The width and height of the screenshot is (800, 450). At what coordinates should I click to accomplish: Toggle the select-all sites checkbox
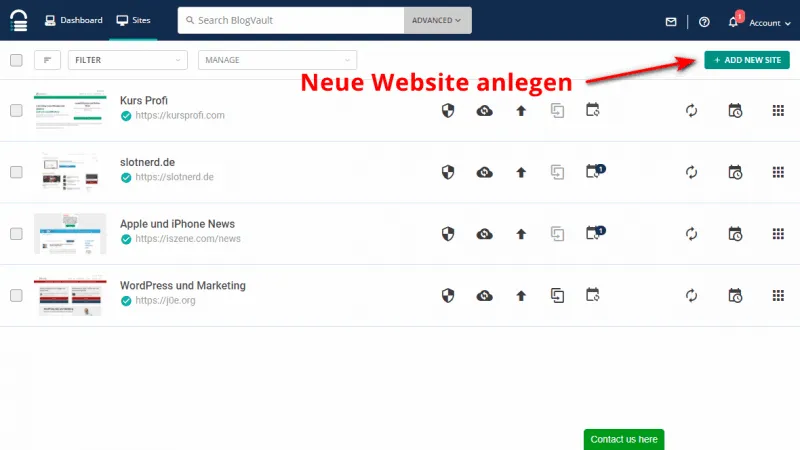16,60
